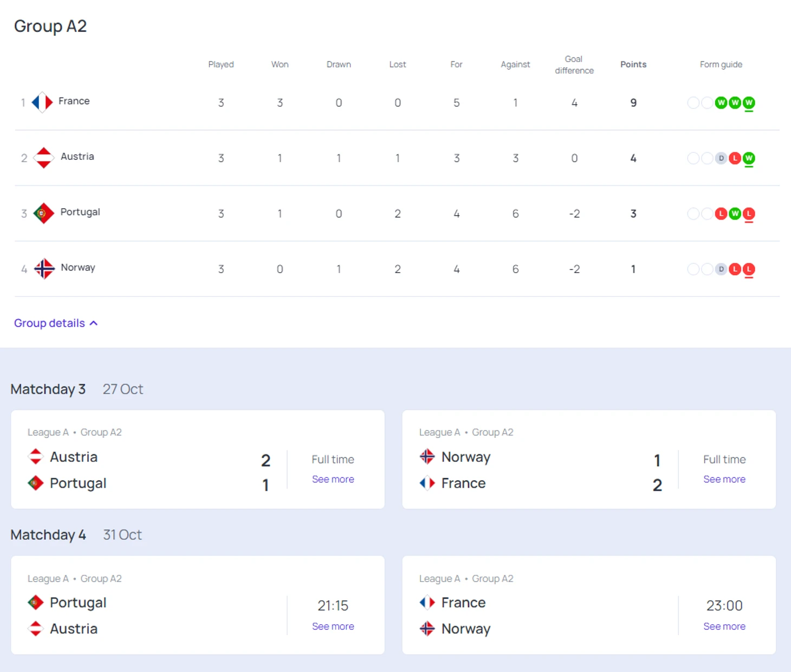Collapse the Group details section

click(x=56, y=323)
